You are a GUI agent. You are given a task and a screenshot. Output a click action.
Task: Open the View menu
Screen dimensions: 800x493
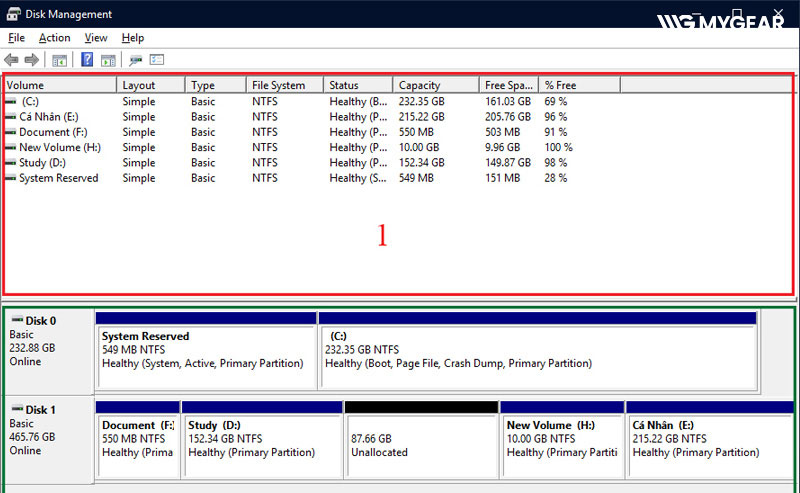96,38
